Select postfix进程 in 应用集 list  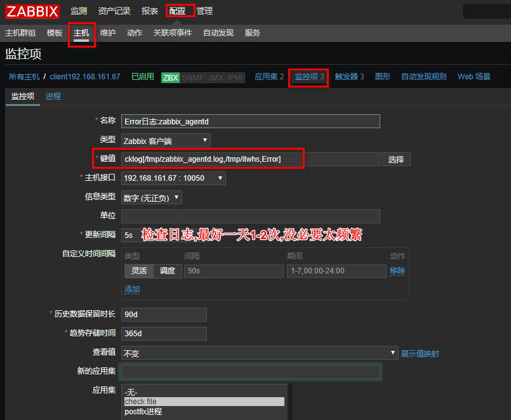pyautogui.click(x=204, y=412)
